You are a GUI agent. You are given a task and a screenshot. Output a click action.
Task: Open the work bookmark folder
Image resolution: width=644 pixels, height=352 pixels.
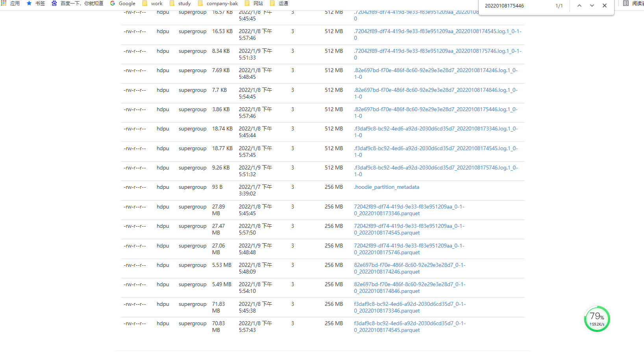(152, 3)
